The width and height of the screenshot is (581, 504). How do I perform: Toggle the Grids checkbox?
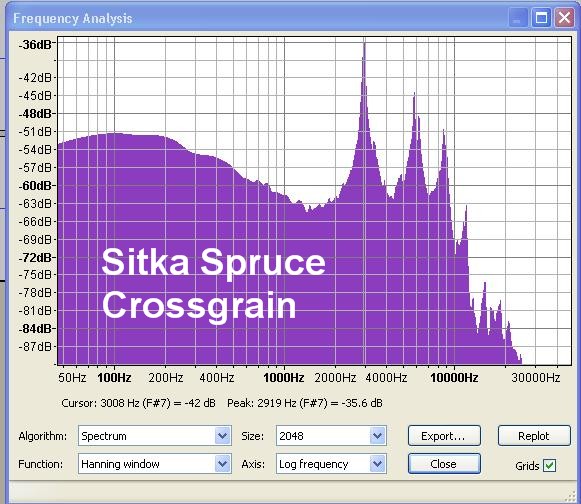click(x=549, y=465)
